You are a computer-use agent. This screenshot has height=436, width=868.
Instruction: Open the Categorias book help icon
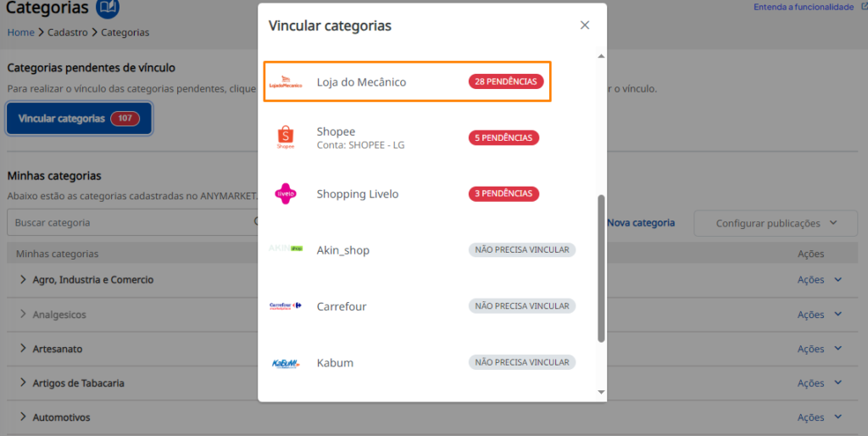[108, 8]
